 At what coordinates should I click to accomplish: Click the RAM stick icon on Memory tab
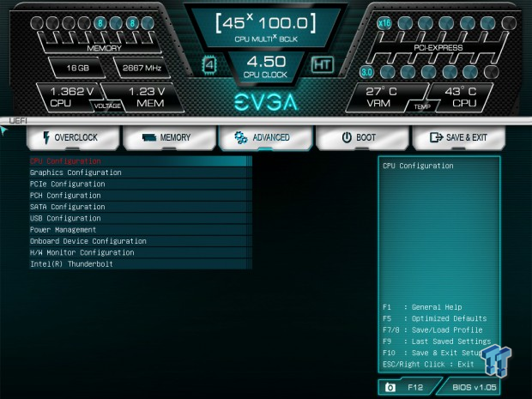tap(149, 137)
